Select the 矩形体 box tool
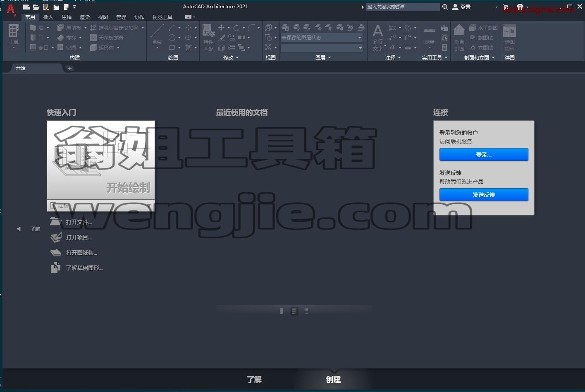585x392 pixels. point(102,48)
